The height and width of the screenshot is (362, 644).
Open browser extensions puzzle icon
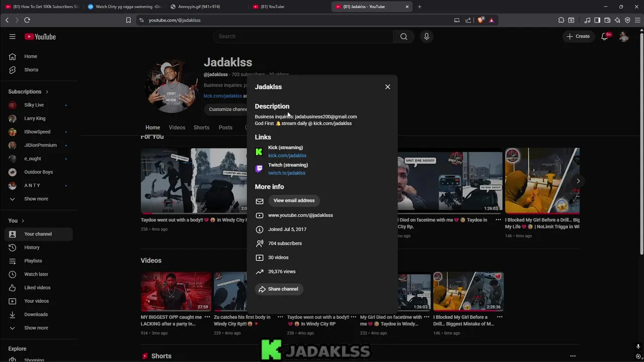[561, 20]
